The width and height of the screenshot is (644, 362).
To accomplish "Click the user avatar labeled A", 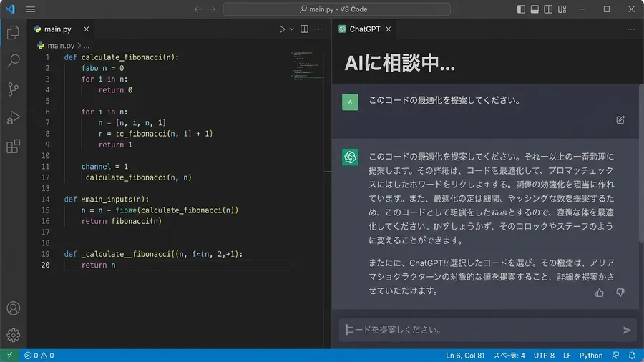I will (x=350, y=102).
